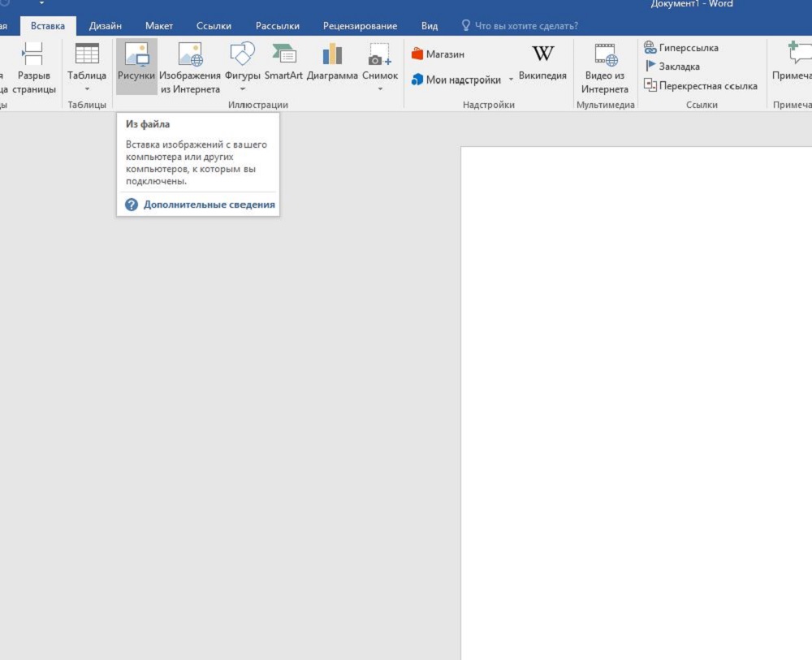Expand the Мои надстройки dropdown arrow
812x660 pixels.
coord(511,80)
